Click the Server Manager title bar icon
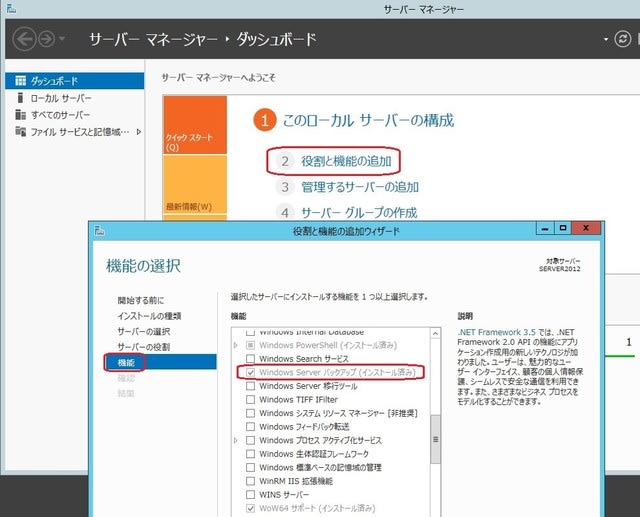This screenshot has width=640, height=517. [x=11, y=8]
